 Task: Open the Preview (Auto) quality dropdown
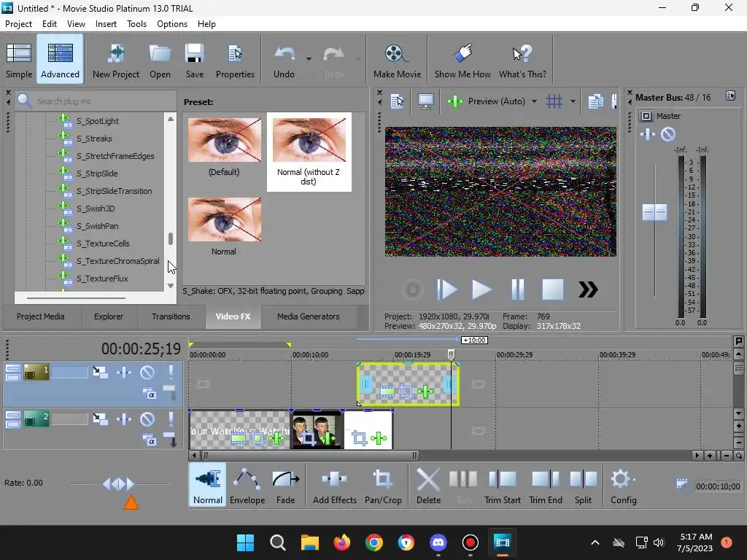pyautogui.click(x=534, y=101)
